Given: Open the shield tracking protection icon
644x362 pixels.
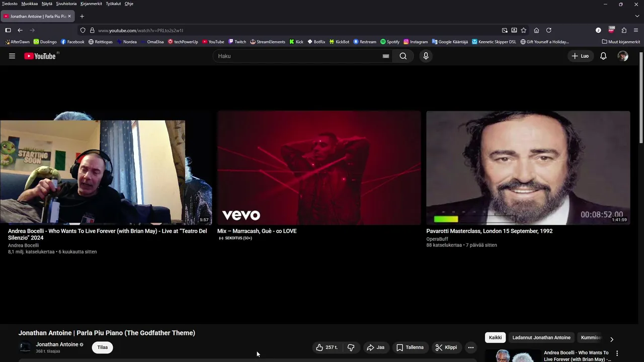Looking at the screenshot, I should coord(83,30).
